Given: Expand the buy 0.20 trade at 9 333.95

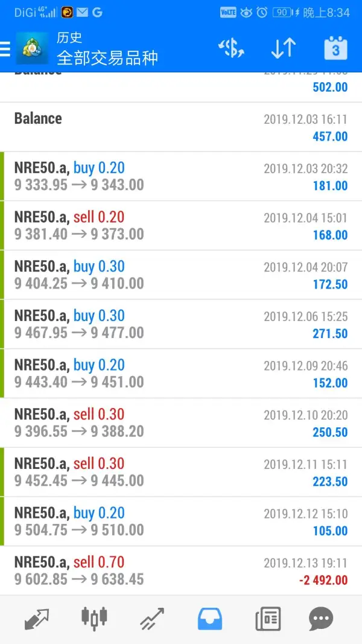Looking at the screenshot, I should coord(181,176).
